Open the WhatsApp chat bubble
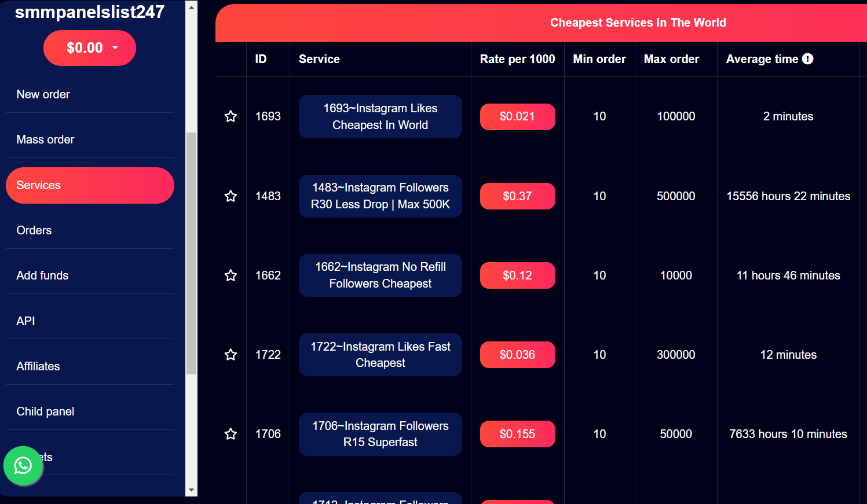Viewport: 867px width, 504px height. pyautogui.click(x=23, y=466)
